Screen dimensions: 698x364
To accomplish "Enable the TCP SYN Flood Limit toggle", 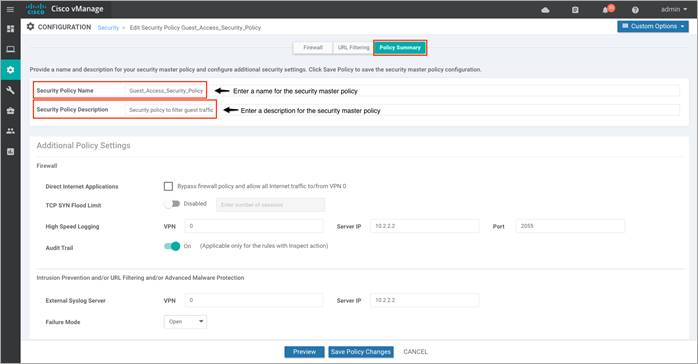I will coord(172,204).
